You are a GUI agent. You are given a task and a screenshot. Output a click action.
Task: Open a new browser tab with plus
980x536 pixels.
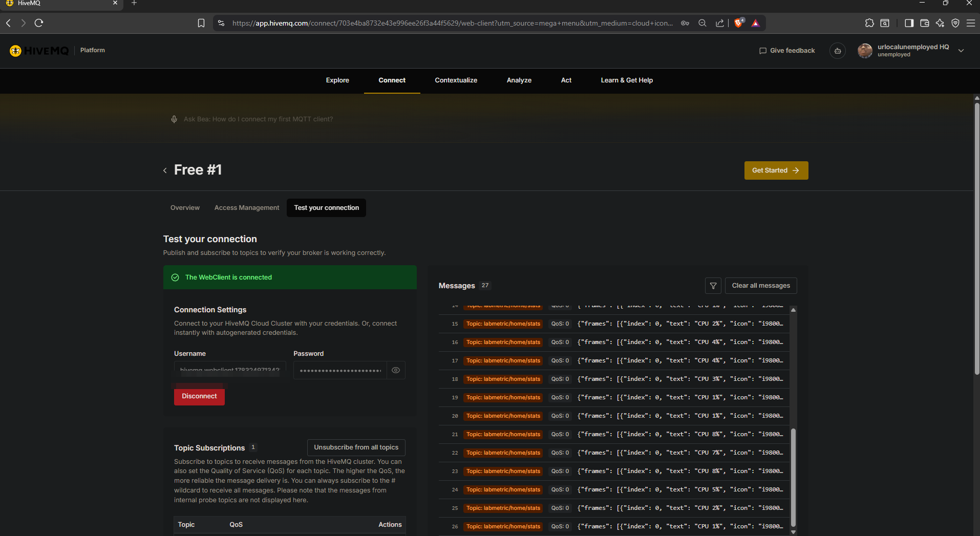[134, 3]
